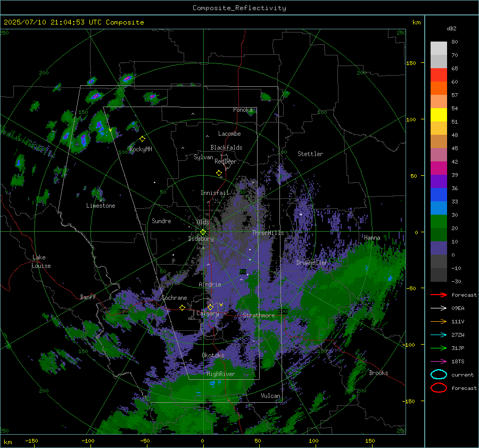
Task: Choose the green 31JP arrow icon
Action: coord(439,348)
